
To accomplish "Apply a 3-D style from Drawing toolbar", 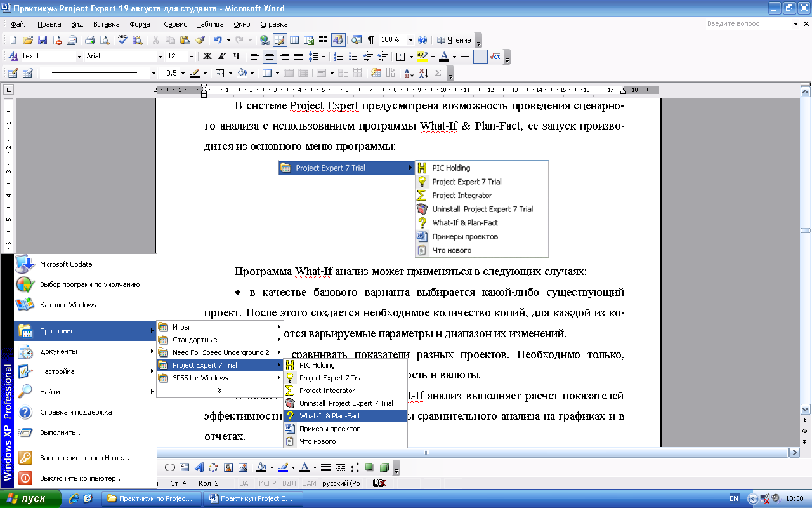I will pos(384,467).
